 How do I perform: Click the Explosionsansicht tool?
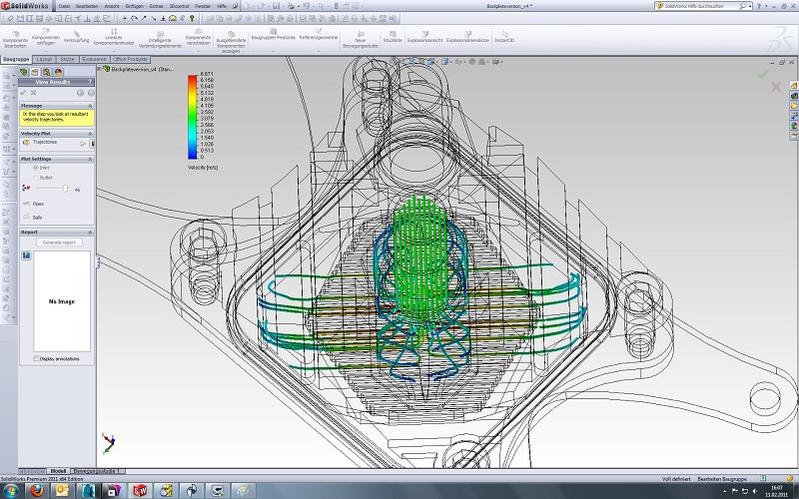pos(424,37)
